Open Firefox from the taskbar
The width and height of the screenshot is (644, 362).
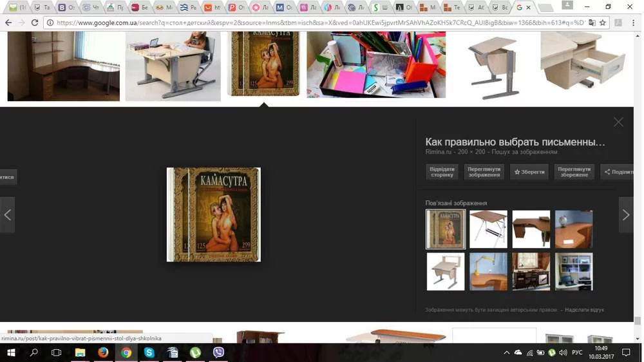(x=102, y=352)
